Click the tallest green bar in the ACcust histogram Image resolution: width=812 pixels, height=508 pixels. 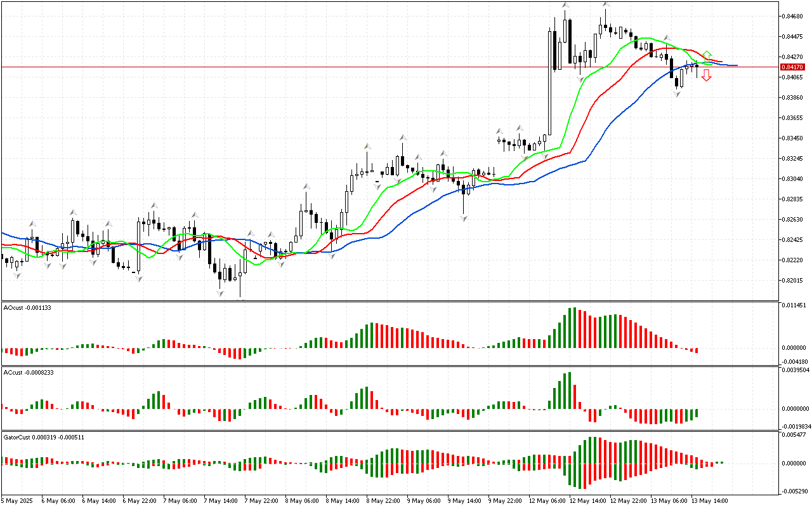click(x=569, y=390)
